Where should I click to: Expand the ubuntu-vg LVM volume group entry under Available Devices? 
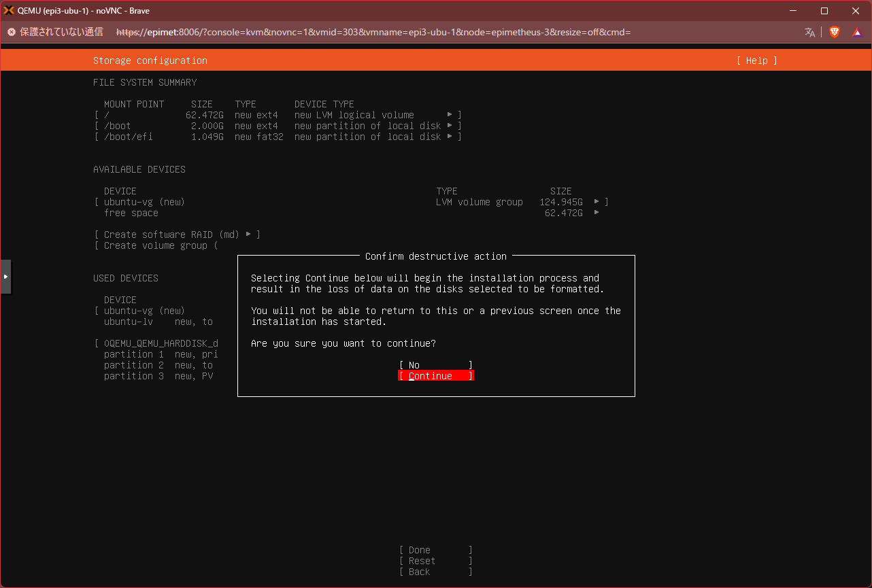coord(351,202)
